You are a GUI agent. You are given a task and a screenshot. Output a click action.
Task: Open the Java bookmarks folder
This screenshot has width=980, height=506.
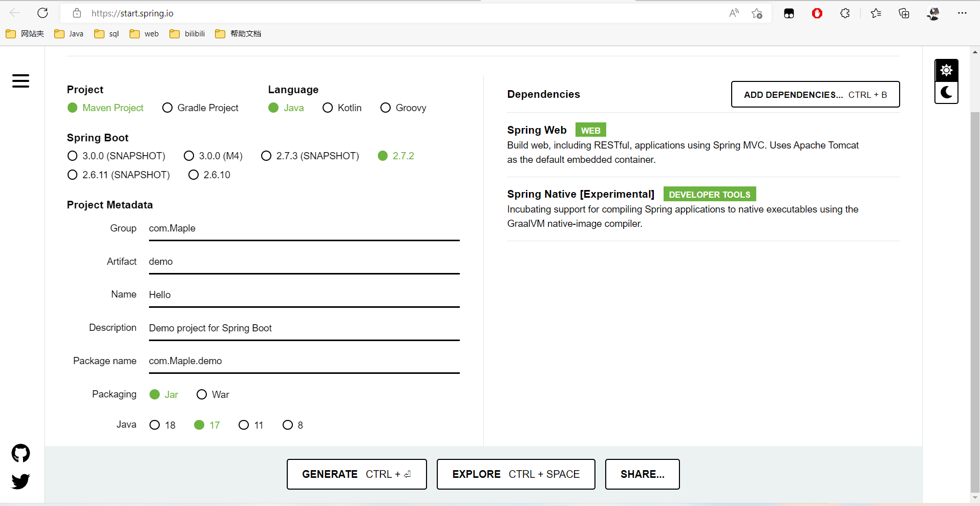pos(69,34)
